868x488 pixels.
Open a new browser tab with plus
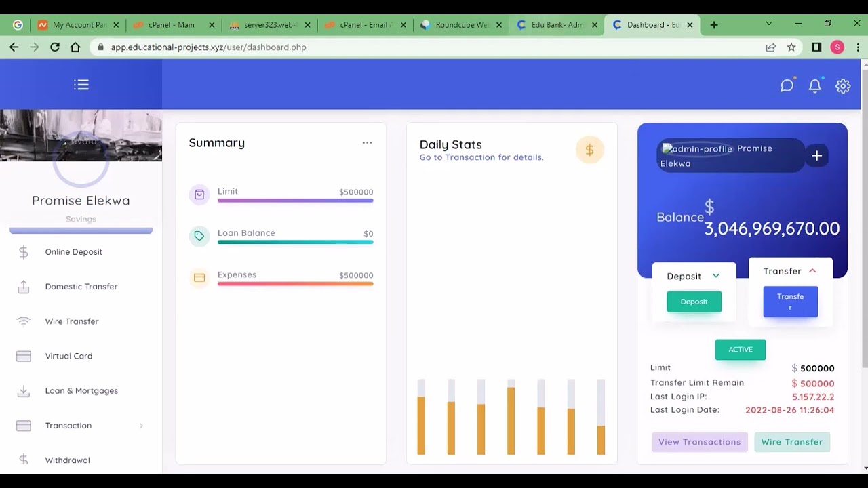pyautogui.click(x=713, y=25)
